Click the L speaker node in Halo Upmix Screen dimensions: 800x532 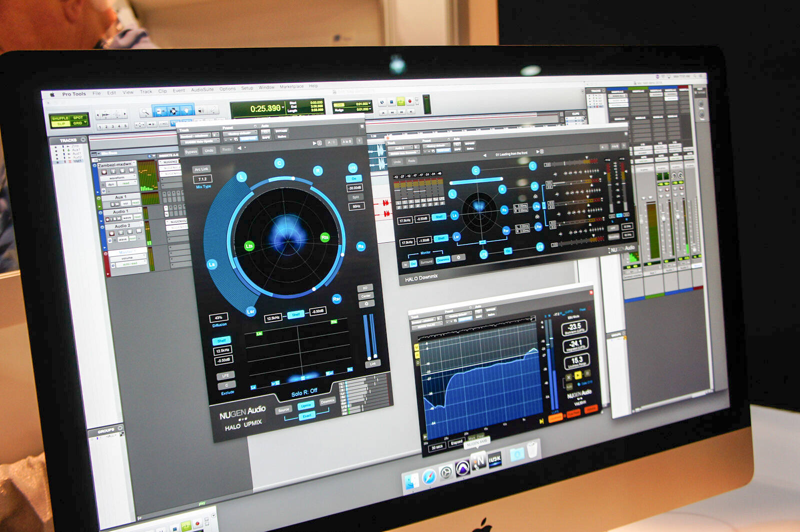(241, 177)
